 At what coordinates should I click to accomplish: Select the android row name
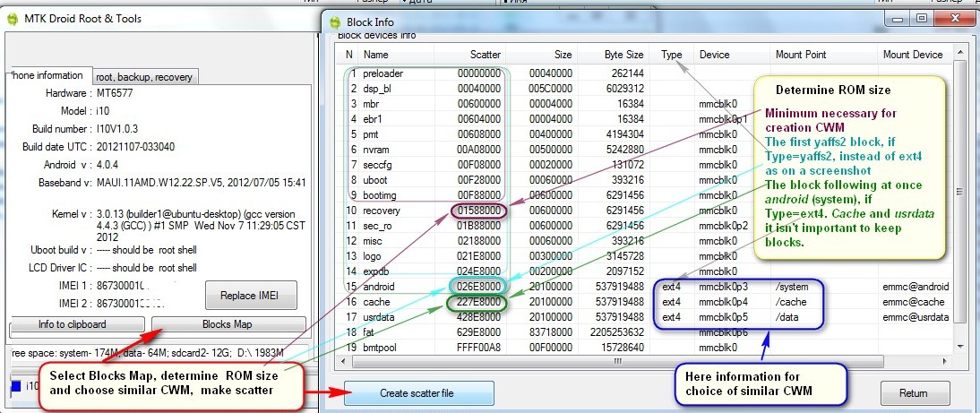tap(379, 287)
